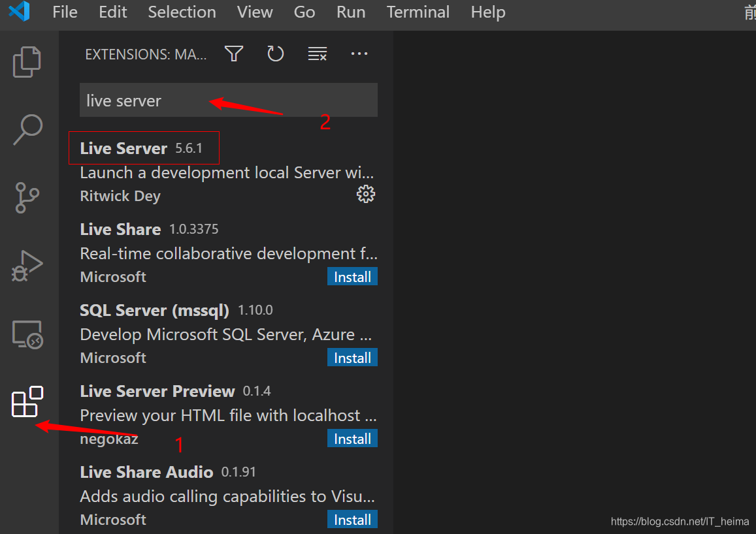Click the negokaz publisher name

tap(109, 439)
